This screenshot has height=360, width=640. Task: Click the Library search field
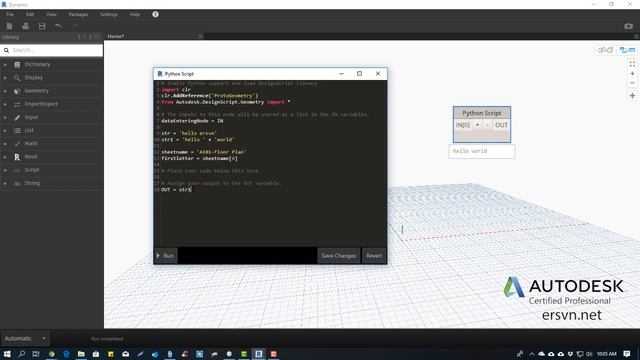pyautogui.click(x=51, y=50)
